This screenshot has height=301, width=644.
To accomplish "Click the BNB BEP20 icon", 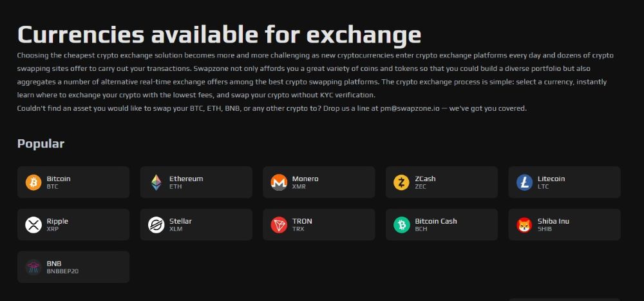I will 33,267.
